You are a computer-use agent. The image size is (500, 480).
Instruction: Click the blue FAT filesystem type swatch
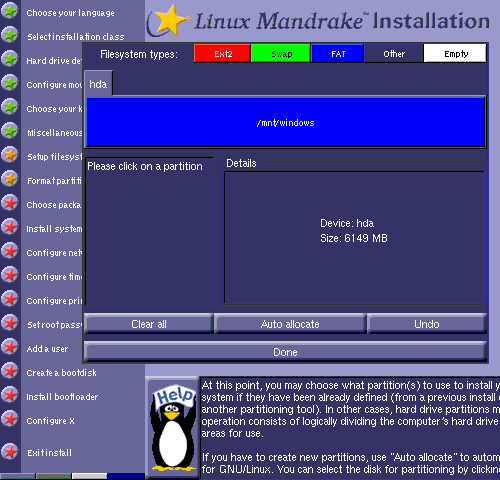(337, 53)
